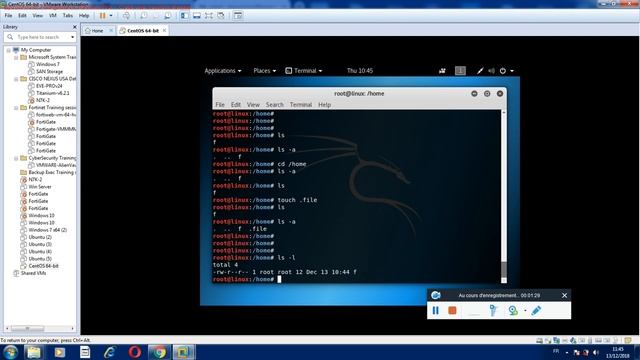Open the VMware File menu
This screenshot has width=640, height=360.
[8, 16]
